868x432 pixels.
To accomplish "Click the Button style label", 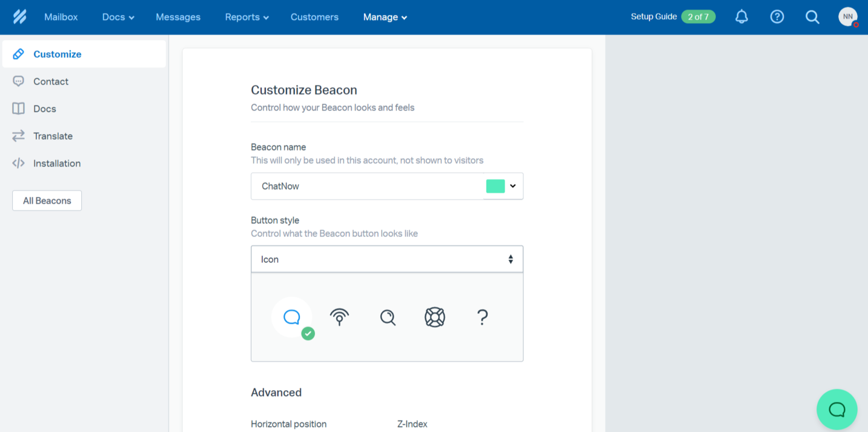I will click(x=275, y=221).
